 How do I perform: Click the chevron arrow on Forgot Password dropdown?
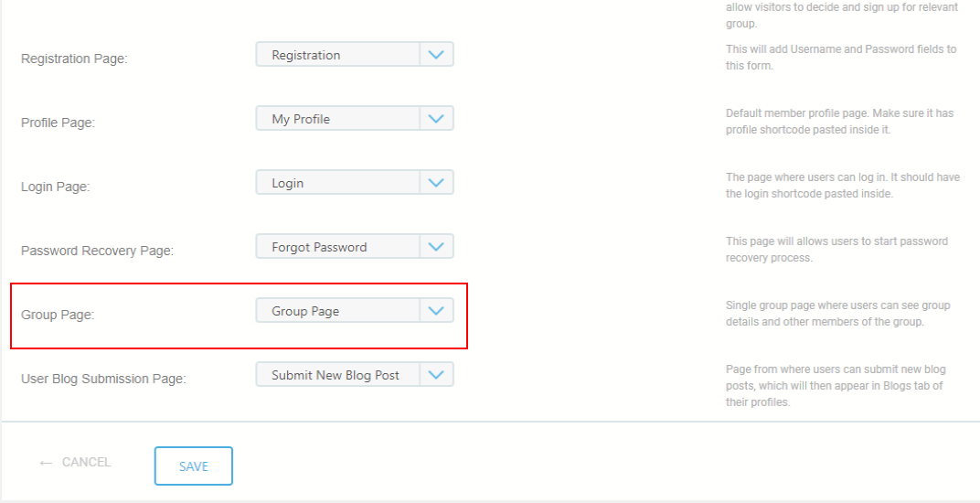pyautogui.click(x=436, y=247)
